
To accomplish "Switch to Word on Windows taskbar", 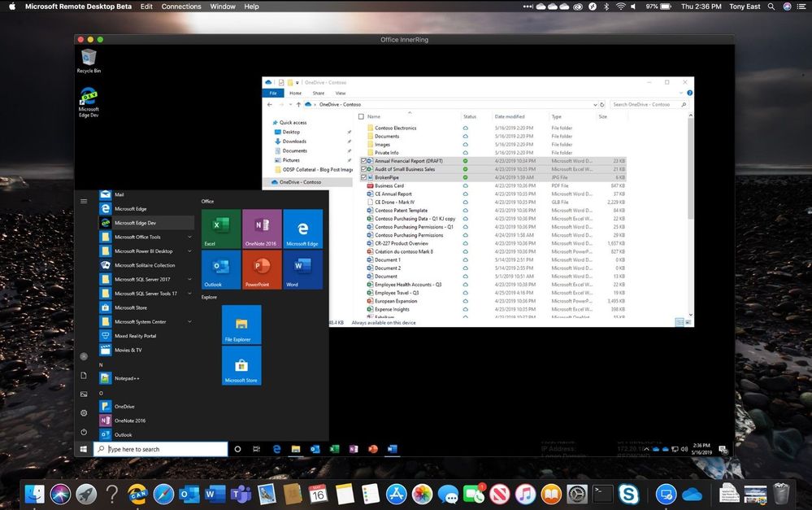I will [392, 449].
